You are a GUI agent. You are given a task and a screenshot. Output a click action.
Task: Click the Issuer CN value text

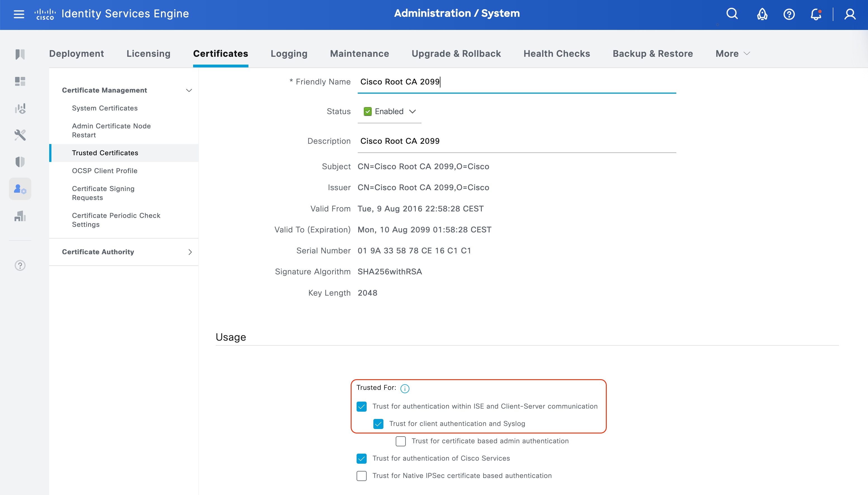tap(423, 188)
